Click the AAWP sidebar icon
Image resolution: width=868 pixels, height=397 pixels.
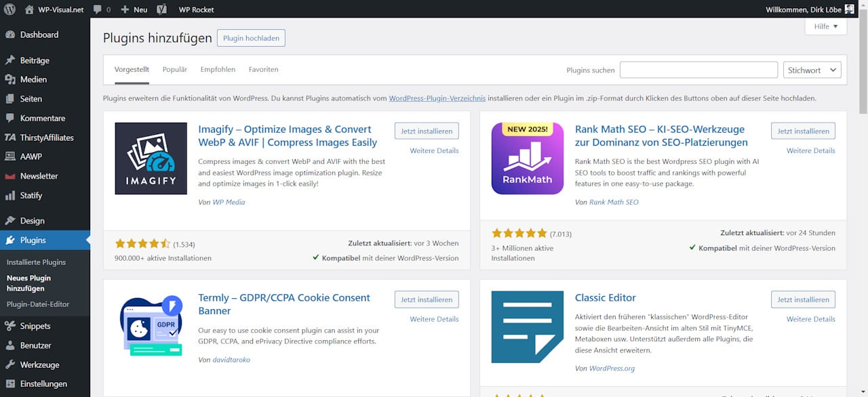[10, 156]
